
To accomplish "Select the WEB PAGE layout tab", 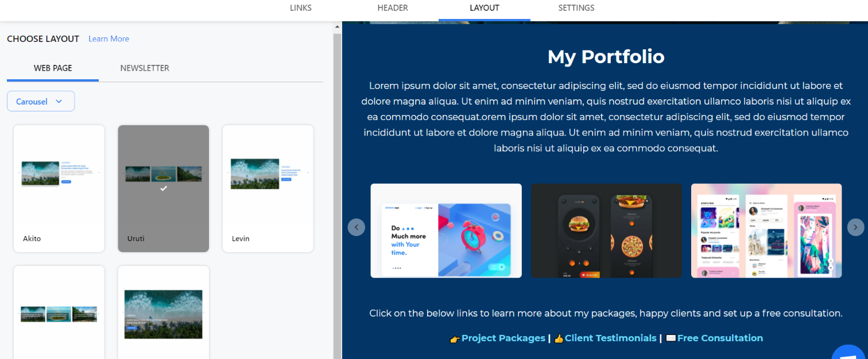I will (53, 68).
